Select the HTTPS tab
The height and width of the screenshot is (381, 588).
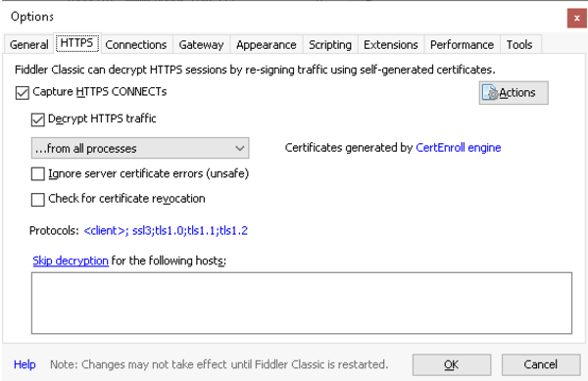click(x=76, y=43)
